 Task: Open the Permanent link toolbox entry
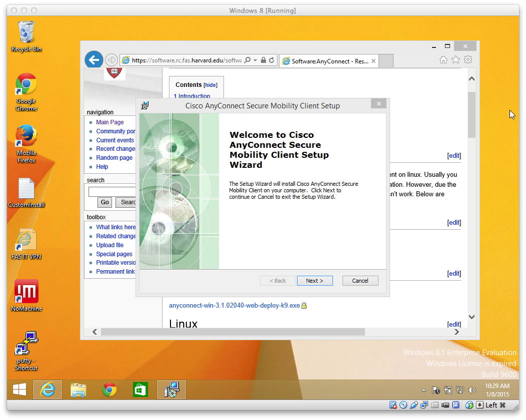tap(115, 272)
